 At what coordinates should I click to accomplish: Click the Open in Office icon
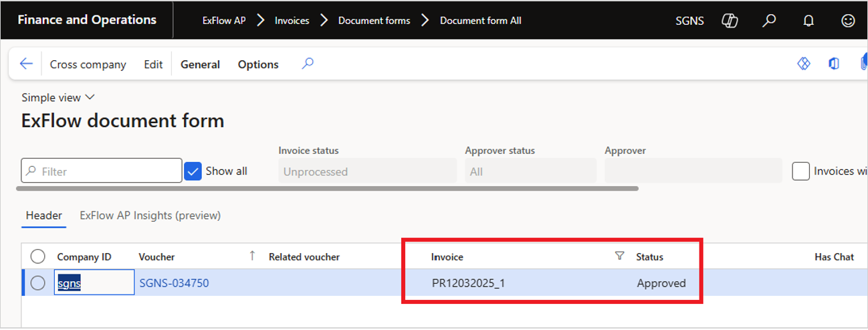coord(833,64)
